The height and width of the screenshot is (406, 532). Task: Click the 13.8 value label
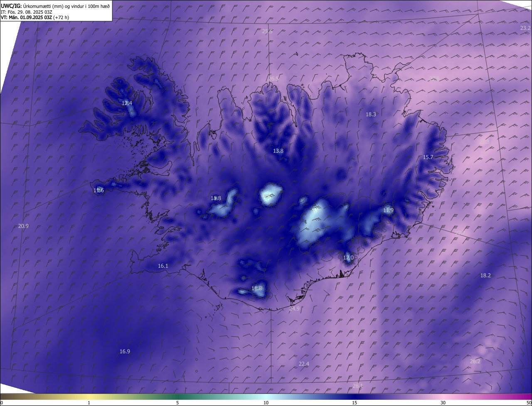point(278,151)
